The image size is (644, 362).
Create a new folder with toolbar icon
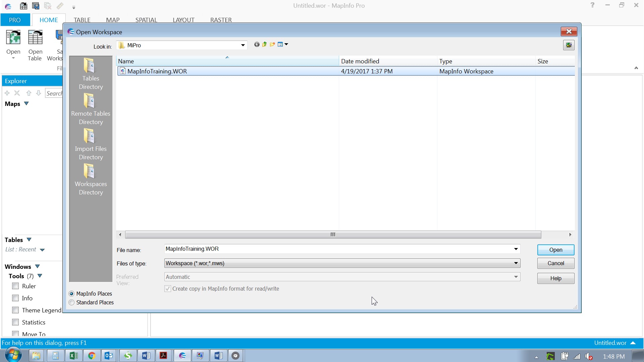pyautogui.click(x=272, y=45)
